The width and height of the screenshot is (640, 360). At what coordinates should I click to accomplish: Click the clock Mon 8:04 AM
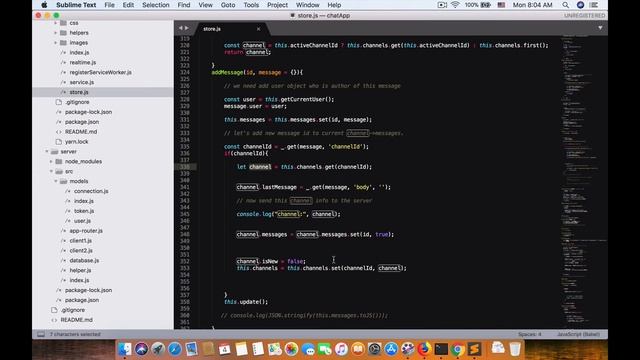532,5
